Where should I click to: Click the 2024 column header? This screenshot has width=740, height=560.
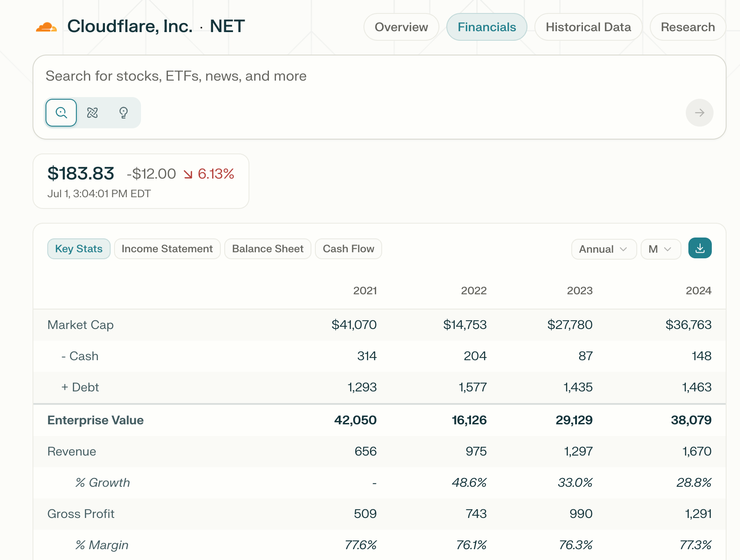pyautogui.click(x=698, y=290)
